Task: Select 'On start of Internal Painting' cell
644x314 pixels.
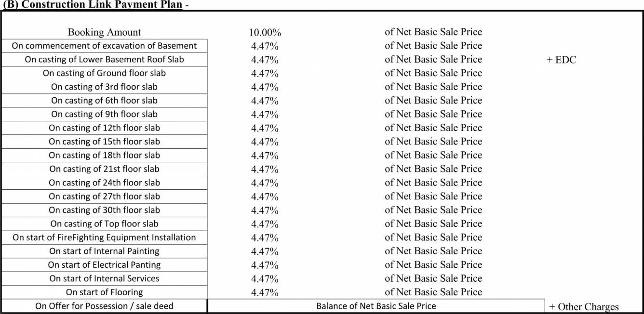Action: 104,251
